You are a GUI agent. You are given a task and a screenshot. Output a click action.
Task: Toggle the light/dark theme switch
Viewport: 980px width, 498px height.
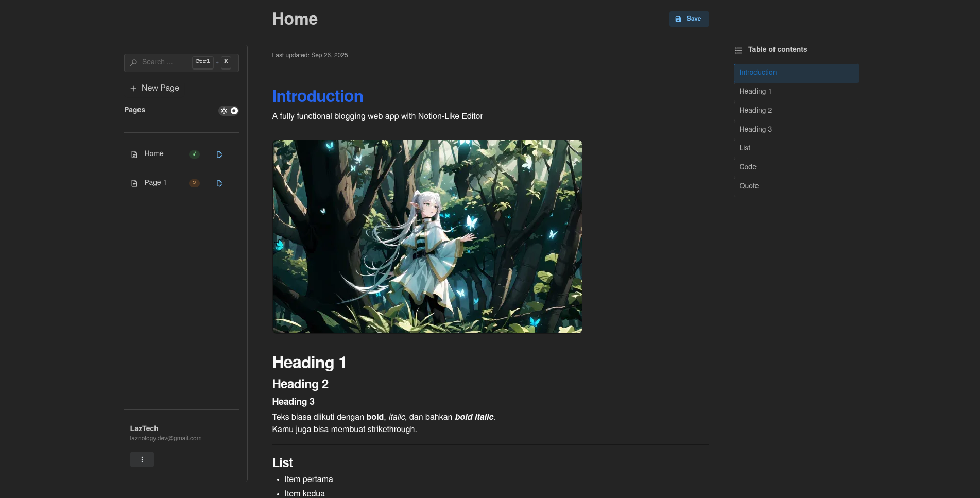point(229,111)
